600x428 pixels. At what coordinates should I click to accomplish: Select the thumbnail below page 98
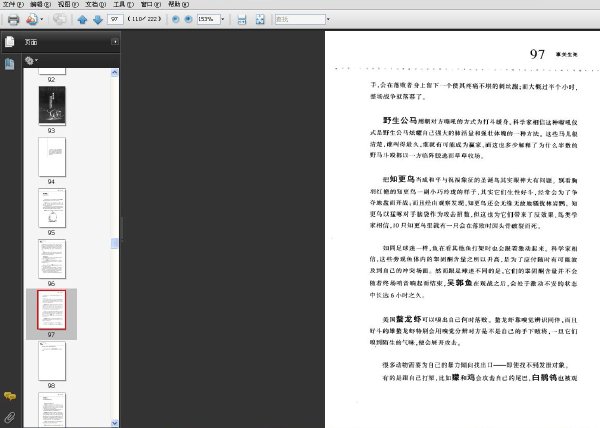point(52,410)
